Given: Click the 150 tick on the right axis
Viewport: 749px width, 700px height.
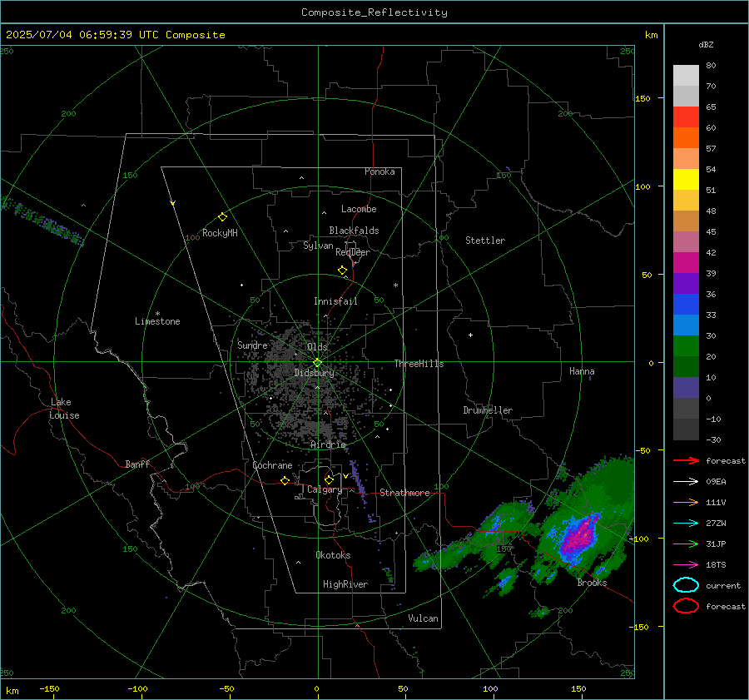Looking at the screenshot, I should (x=642, y=98).
